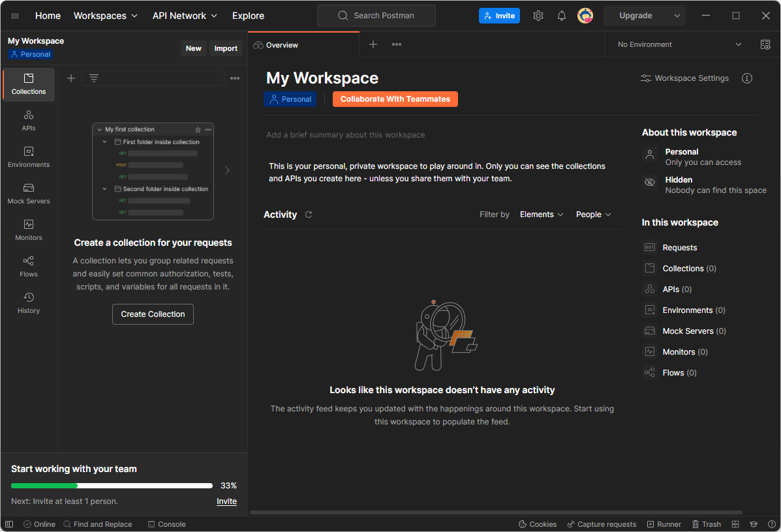Viewport: 781px width, 532px height.
Task: Open the user avatar profile menu
Action: coord(585,16)
